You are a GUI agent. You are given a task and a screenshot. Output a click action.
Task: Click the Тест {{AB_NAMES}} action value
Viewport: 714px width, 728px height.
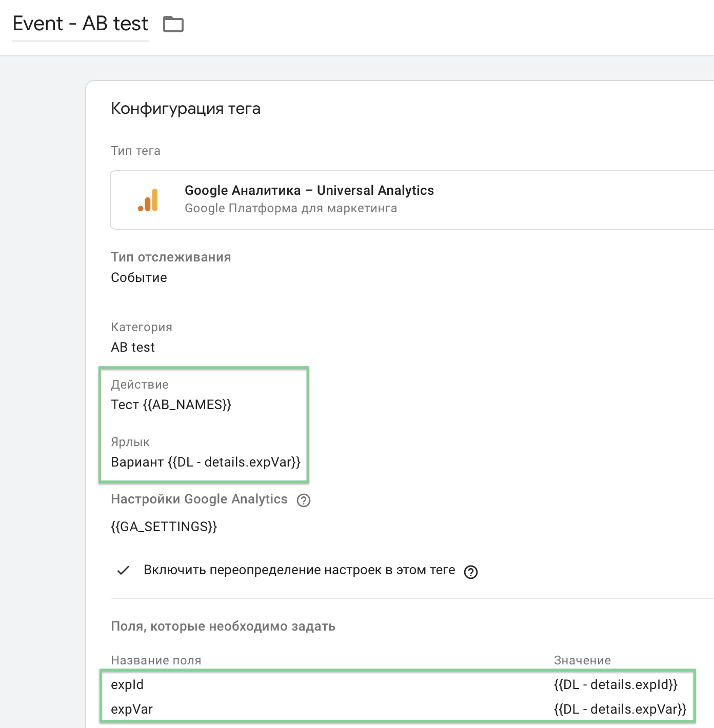point(171,405)
